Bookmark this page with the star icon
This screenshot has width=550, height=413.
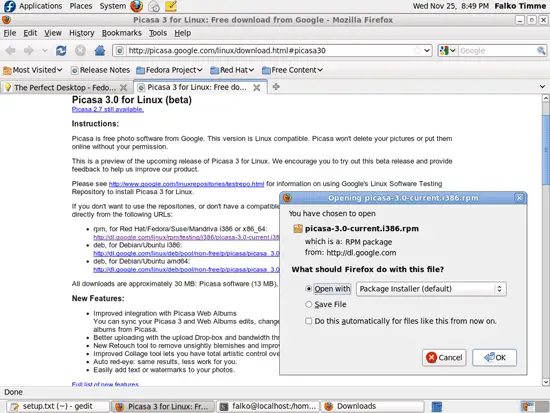[x=417, y=51]
